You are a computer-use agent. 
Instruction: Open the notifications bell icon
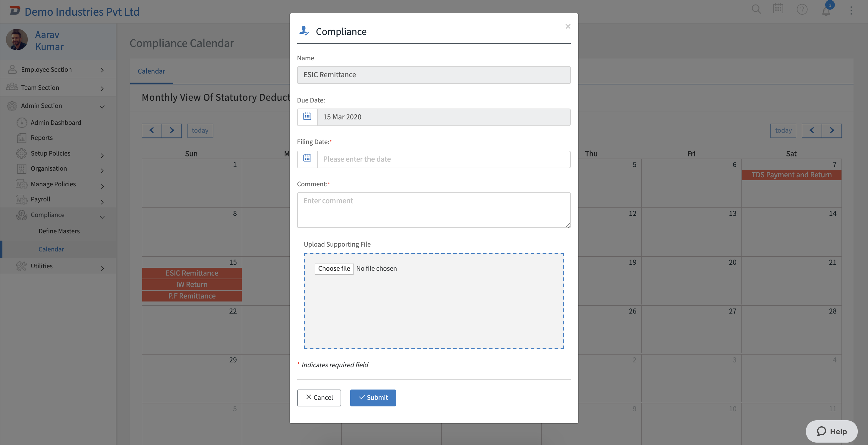(x=826, y=11)
